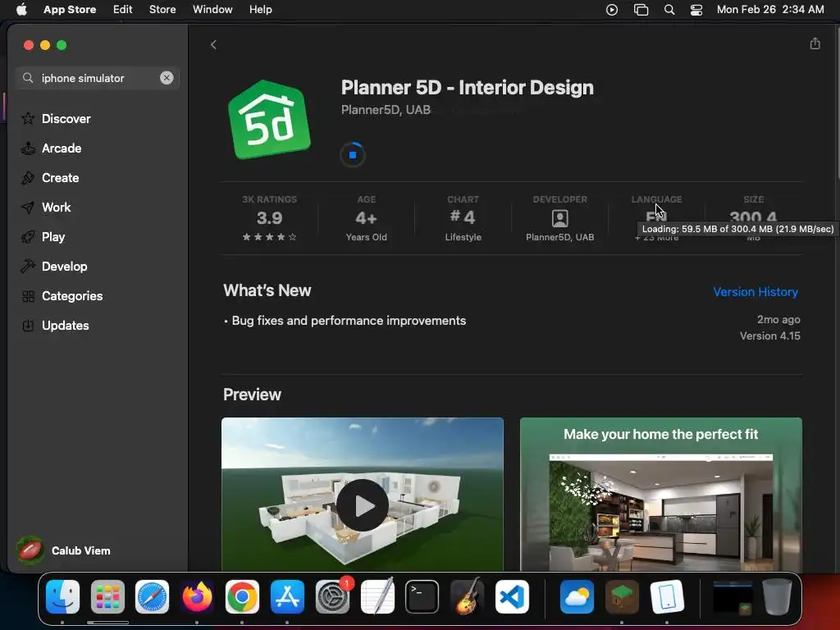Click the Planner 5D app icon
The height and width of the screenshot is (630, 840).
[269, 119]
